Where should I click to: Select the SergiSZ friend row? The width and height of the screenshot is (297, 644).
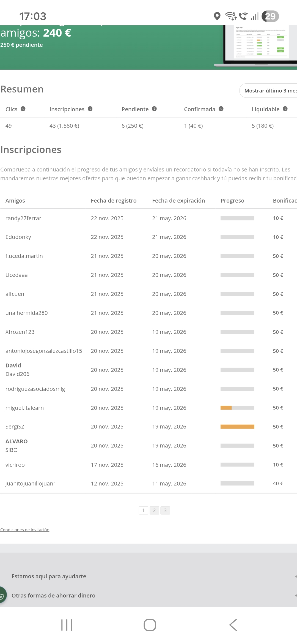click(x=148, y=427)
